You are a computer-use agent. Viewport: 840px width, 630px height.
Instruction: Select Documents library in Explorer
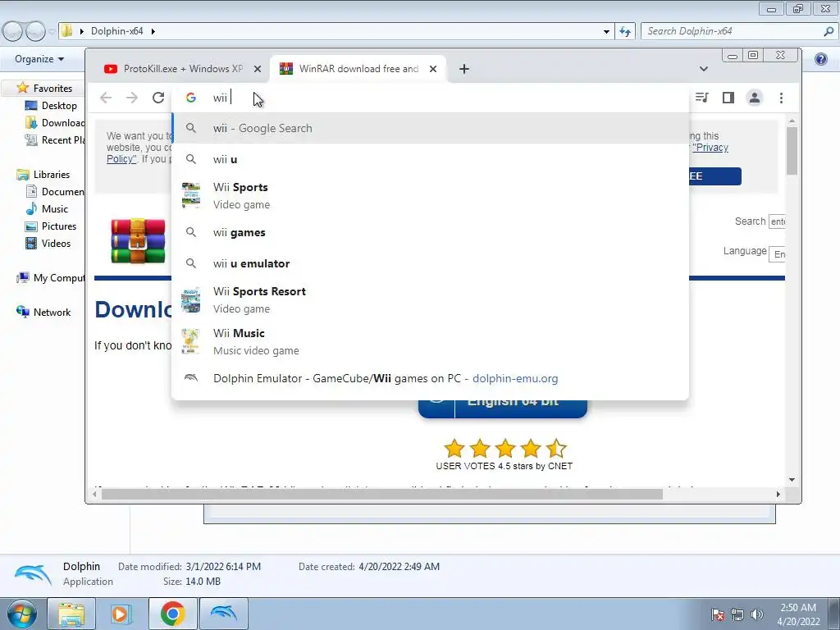point(55,192)
